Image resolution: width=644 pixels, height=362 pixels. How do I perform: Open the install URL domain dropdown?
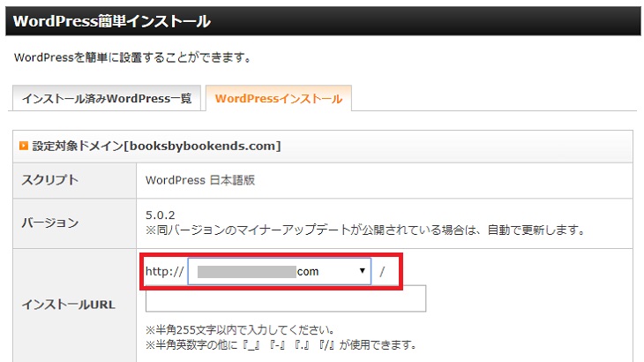click(280, 271)
